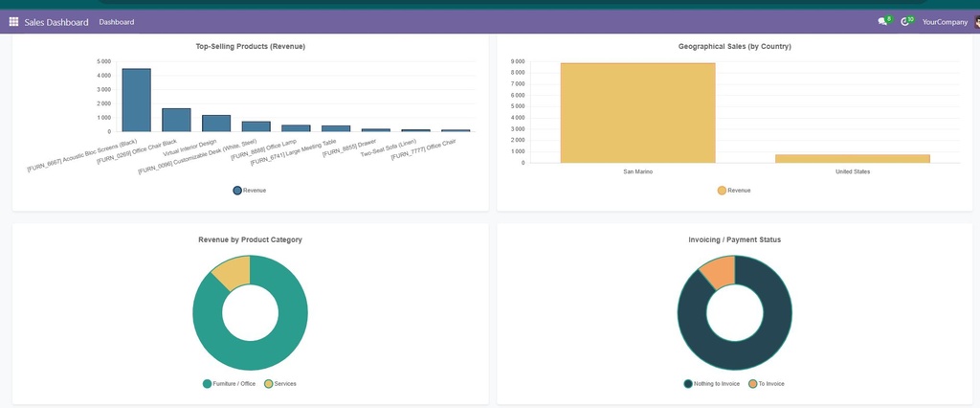Click the San Marino sales bar
980x408 pixels.
point(637,113)
